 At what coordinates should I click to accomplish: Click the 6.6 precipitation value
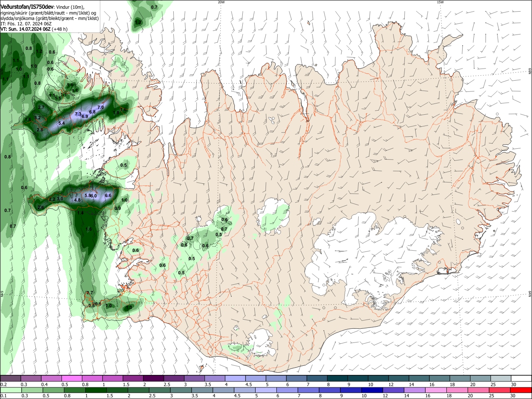[x=108, y=195]
